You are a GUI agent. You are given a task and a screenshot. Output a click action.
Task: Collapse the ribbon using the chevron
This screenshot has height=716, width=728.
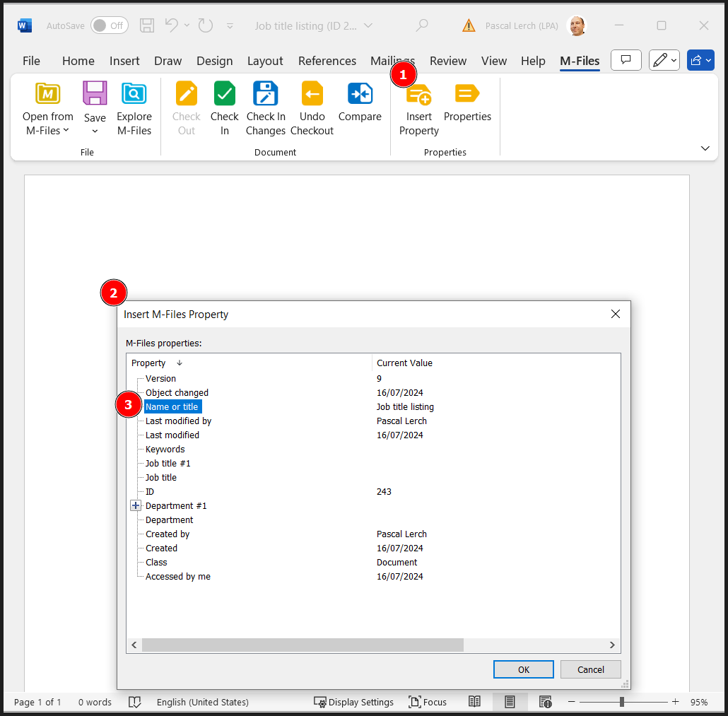point(705,148)
